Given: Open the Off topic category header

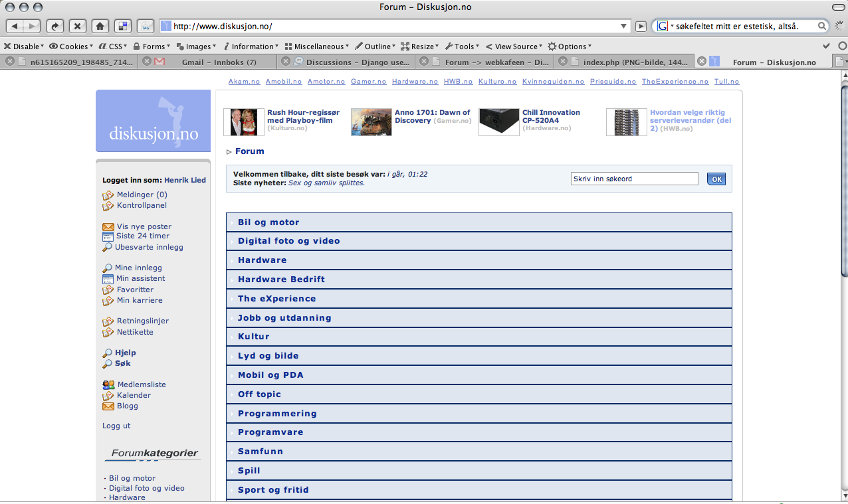Looking at the screenshot, I should [x=478, y=394].
